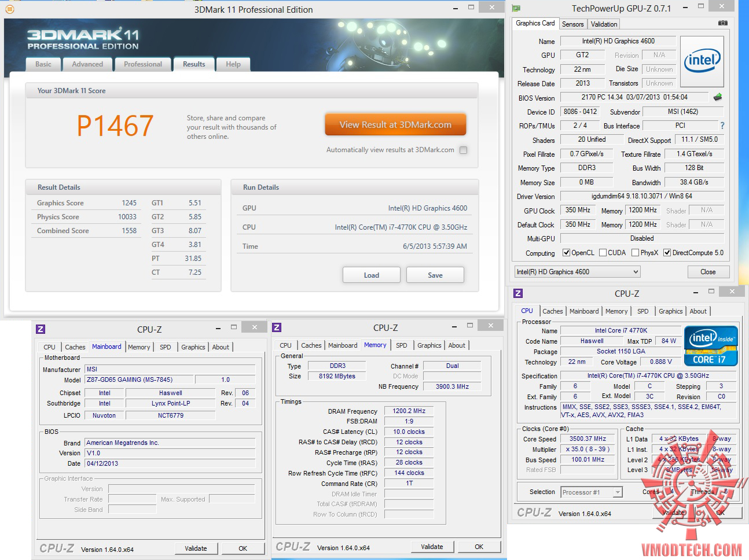Open the Validation tab in GPU-Z
This screenshot has height=560, width=749.
tap(604, 24)
